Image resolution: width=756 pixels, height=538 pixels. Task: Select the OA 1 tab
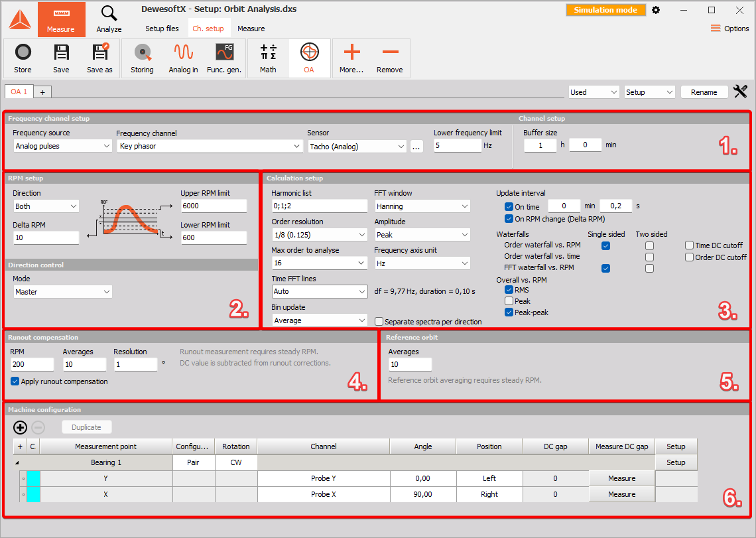[19, 92]
